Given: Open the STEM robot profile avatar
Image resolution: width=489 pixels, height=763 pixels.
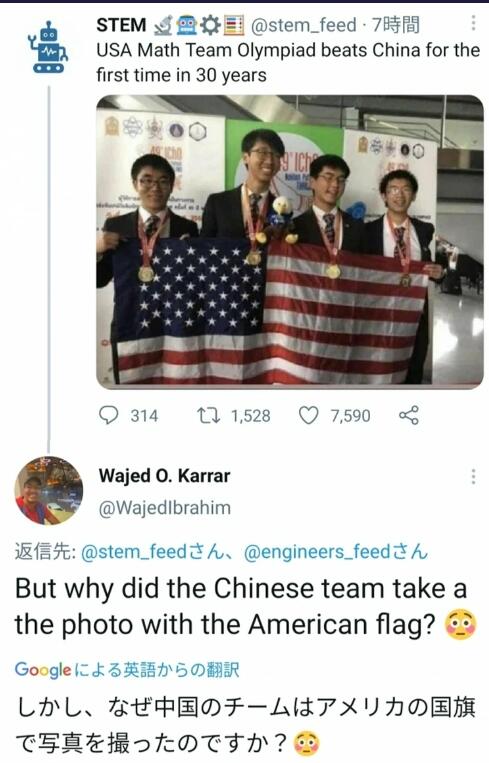Looking at the screenshot, I should [48, 47].
